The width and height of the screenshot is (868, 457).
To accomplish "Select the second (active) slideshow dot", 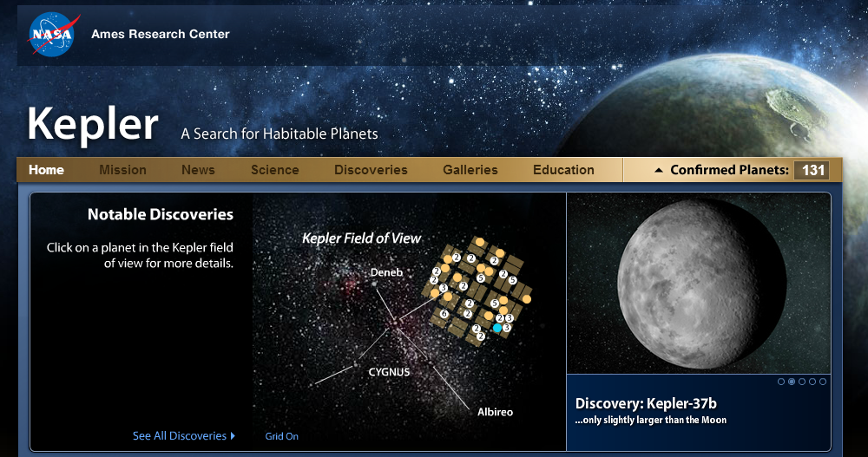I will (x=792, y=382).
